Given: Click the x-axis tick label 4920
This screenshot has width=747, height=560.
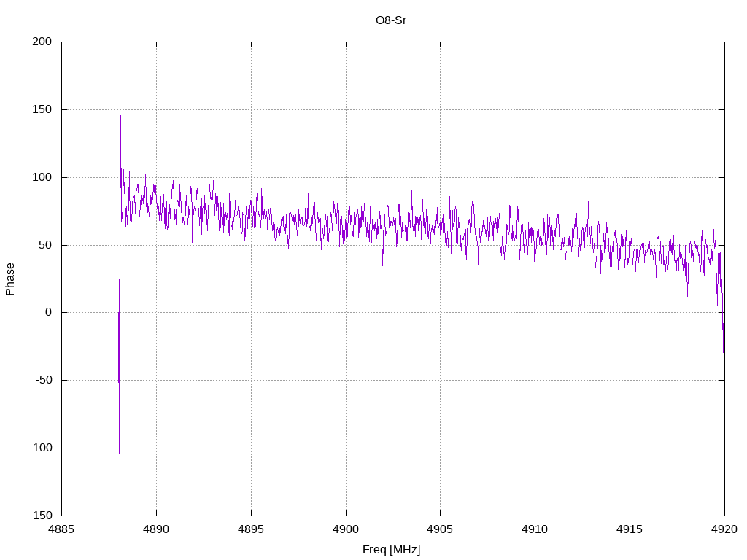Looking at the screenshot, I should [724, 529].
